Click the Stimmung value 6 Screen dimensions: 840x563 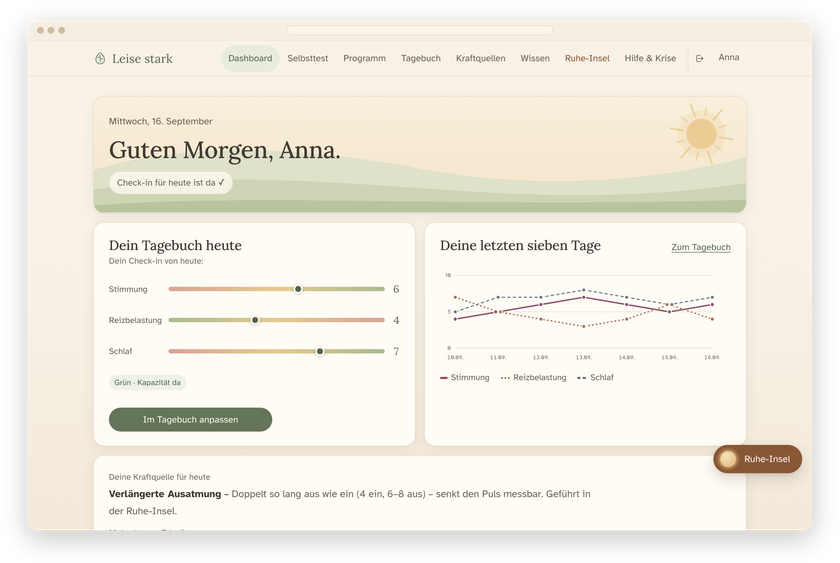(396, 289)
